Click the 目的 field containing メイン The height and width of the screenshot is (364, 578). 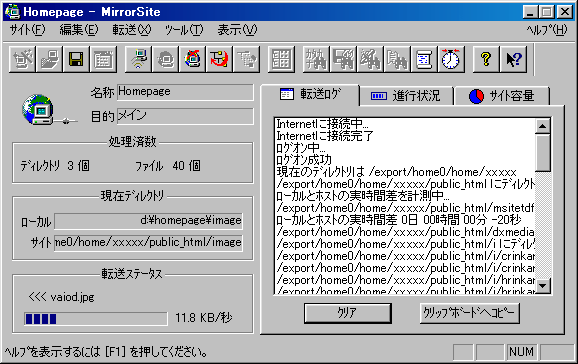(x=185, y=116)
